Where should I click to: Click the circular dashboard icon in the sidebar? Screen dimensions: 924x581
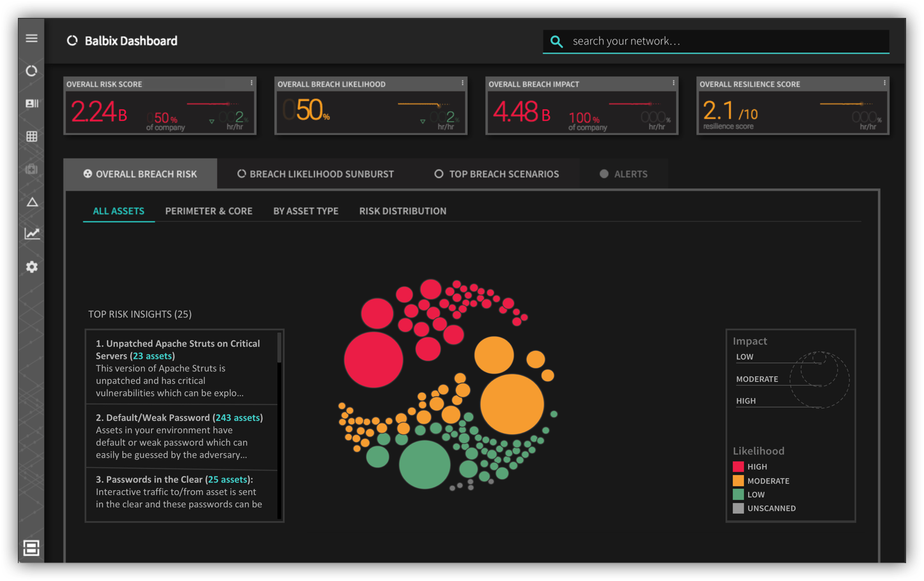tap(31, 71)
